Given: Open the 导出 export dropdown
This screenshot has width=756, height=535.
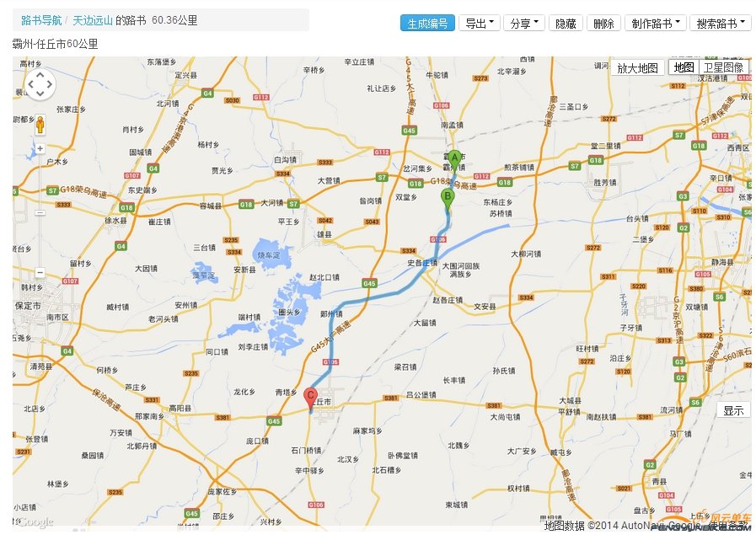Looking at the screenshot, I should tap(479, 23).
